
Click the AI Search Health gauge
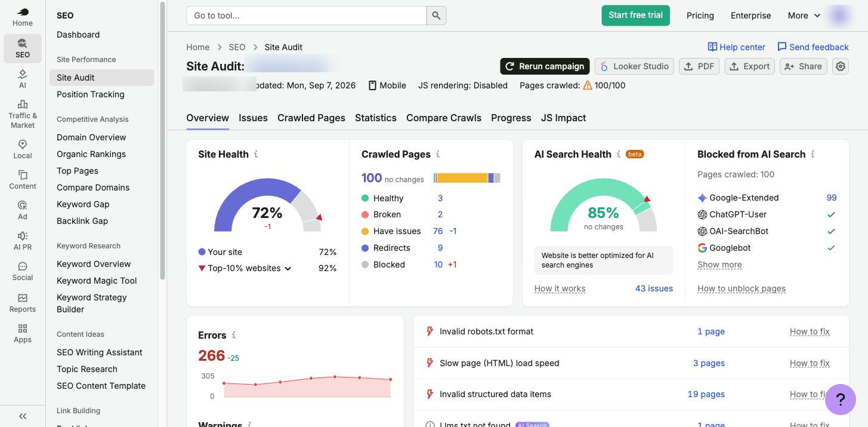tap(604, 205)
